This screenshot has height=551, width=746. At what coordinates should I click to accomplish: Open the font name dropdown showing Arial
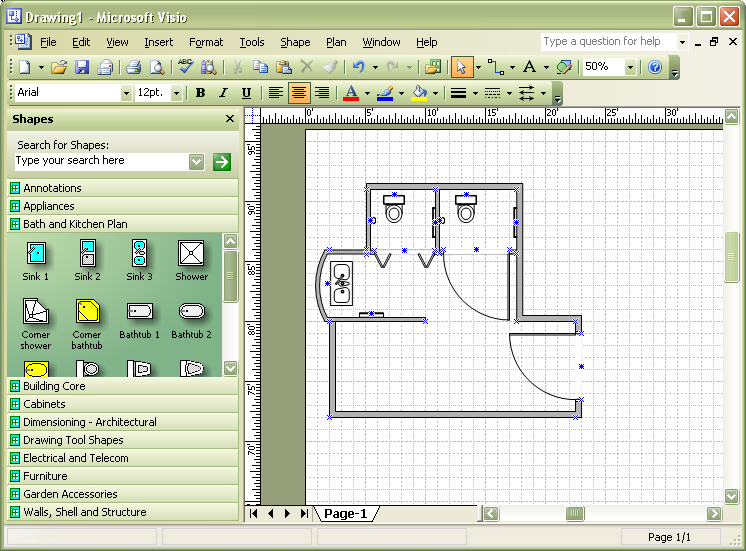pos(126,93)
